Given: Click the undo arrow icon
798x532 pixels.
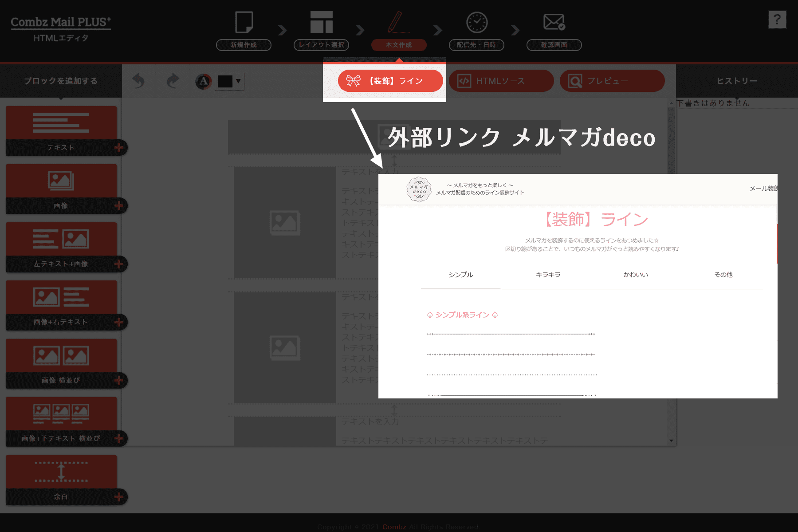Looking at the screenshot, I should [x=138, y=81].
